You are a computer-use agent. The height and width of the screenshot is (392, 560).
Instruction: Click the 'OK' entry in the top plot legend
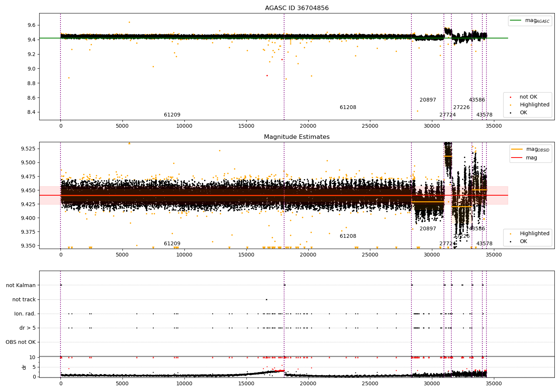coord(523,112)
